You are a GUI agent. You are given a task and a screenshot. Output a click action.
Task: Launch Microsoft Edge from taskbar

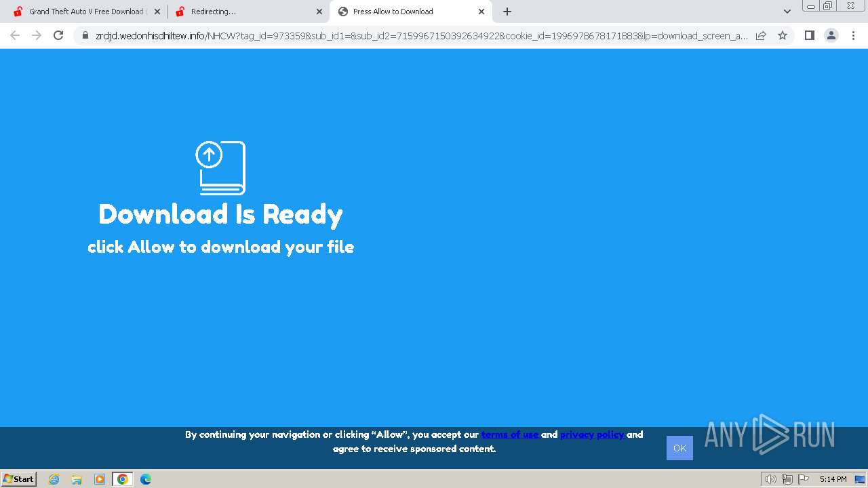[146, 479]
